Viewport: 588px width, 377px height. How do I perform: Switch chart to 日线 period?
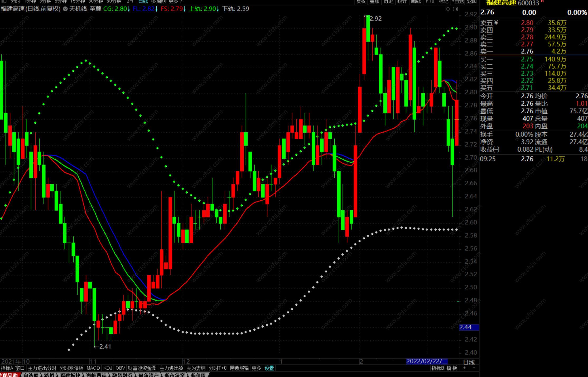click(x=143, y=2)
